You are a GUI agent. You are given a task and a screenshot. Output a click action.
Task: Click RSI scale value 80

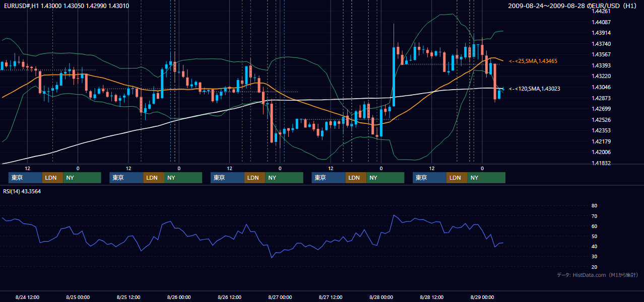[x=594, y=206]
